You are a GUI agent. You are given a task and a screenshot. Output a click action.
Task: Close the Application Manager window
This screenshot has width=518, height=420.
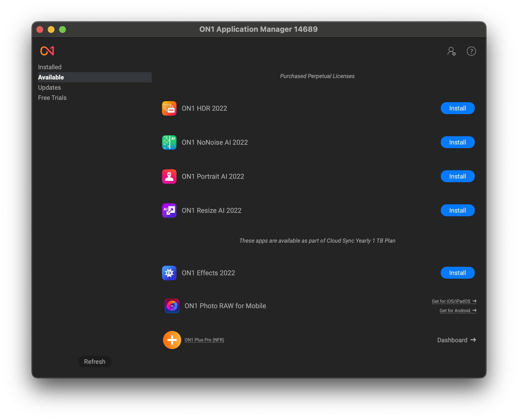coord(40,30)
